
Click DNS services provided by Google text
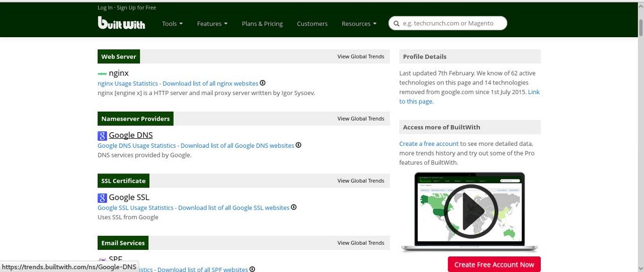point(144,155)
